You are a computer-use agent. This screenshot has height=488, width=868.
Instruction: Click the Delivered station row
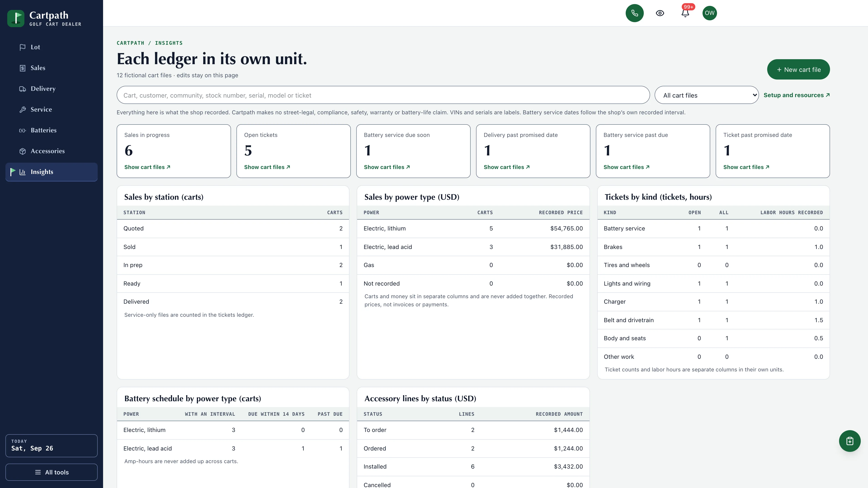tap(233, 302)
